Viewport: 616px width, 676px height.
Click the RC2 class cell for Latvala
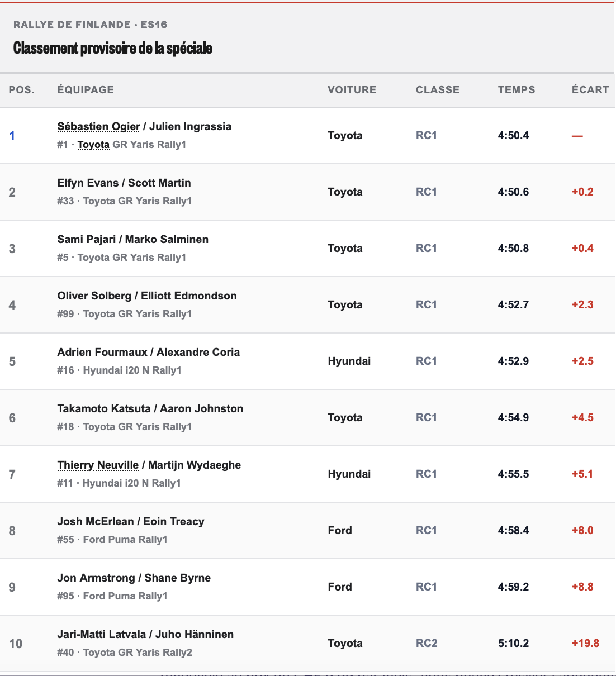[x=427, y=643]
